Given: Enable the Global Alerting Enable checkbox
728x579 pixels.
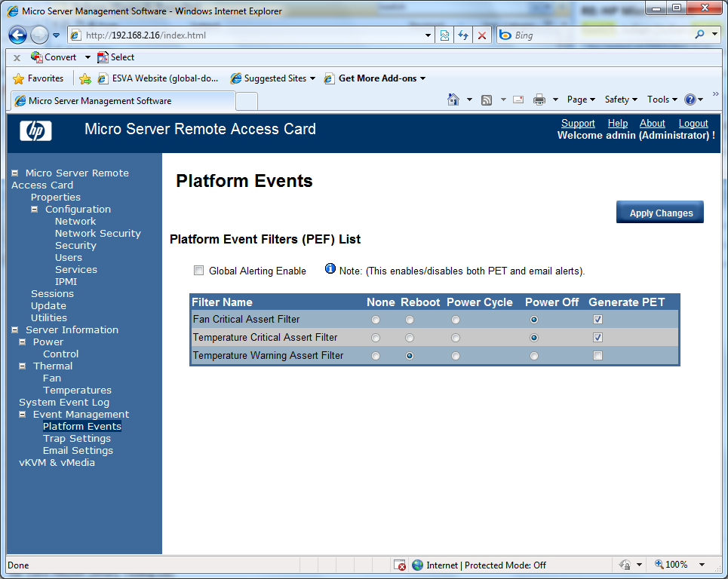Looking at the screenshot, I should point(198,271).
